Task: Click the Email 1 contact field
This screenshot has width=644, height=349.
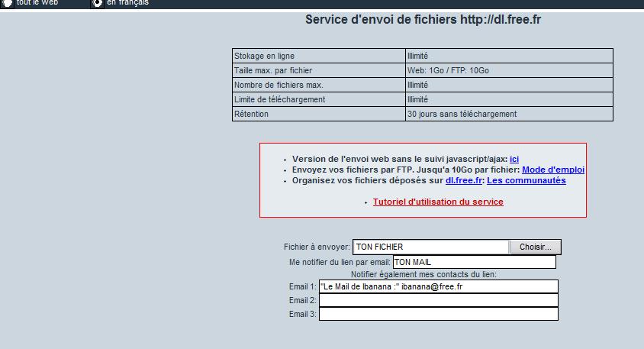Action: coord(438,286)
